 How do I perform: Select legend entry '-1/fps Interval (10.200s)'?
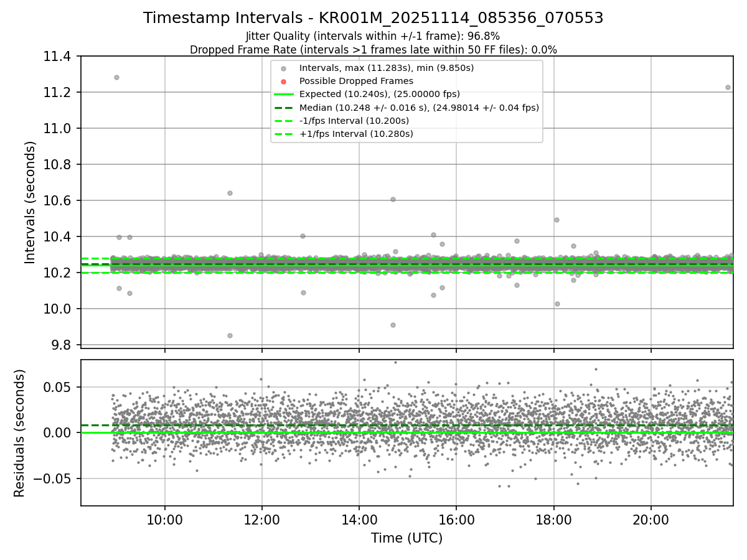[354, 121]
